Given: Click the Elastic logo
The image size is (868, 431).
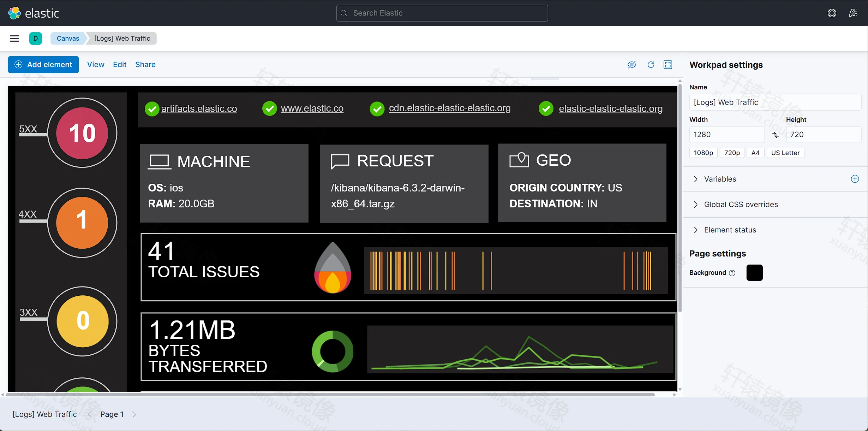Looking at the screenshot, I should 33,13.
